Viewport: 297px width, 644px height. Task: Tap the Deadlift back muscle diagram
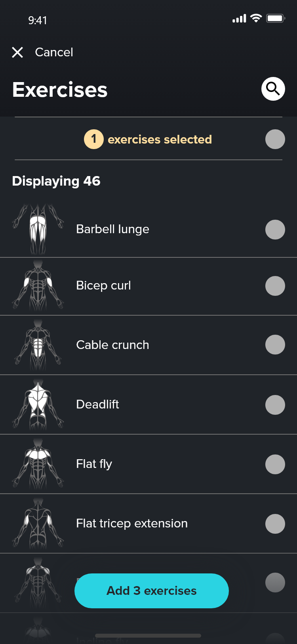click(38, 404)
